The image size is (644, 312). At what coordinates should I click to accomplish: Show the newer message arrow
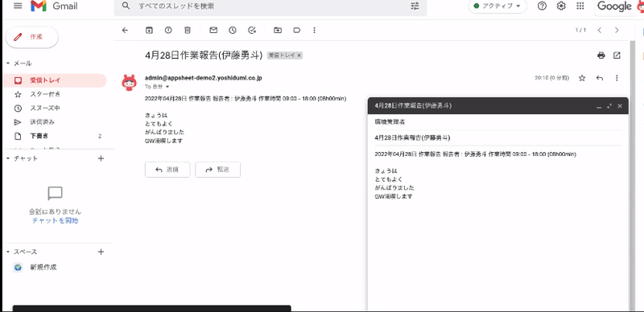click(600, 30)
